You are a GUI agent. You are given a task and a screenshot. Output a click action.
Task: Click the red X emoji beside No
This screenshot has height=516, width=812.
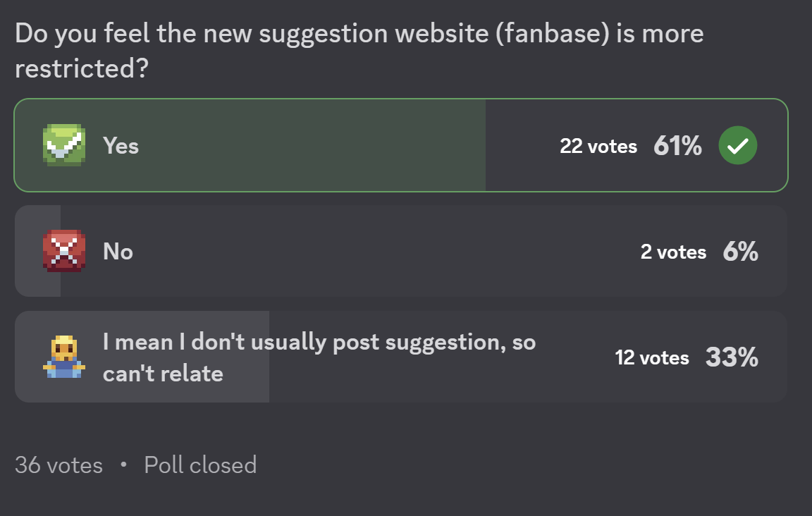64,251
